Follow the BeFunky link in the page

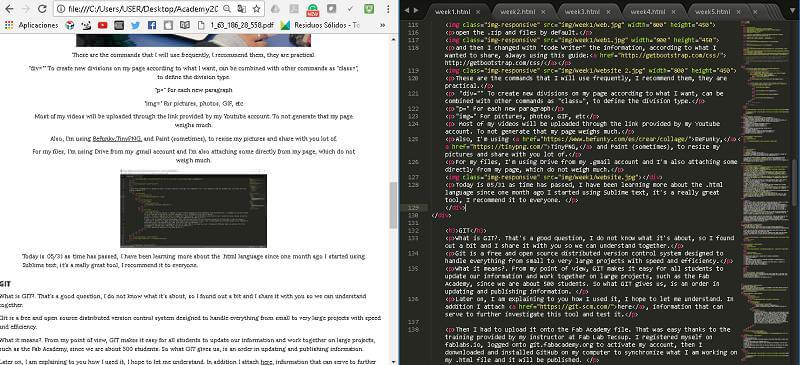tap(104, 139)
